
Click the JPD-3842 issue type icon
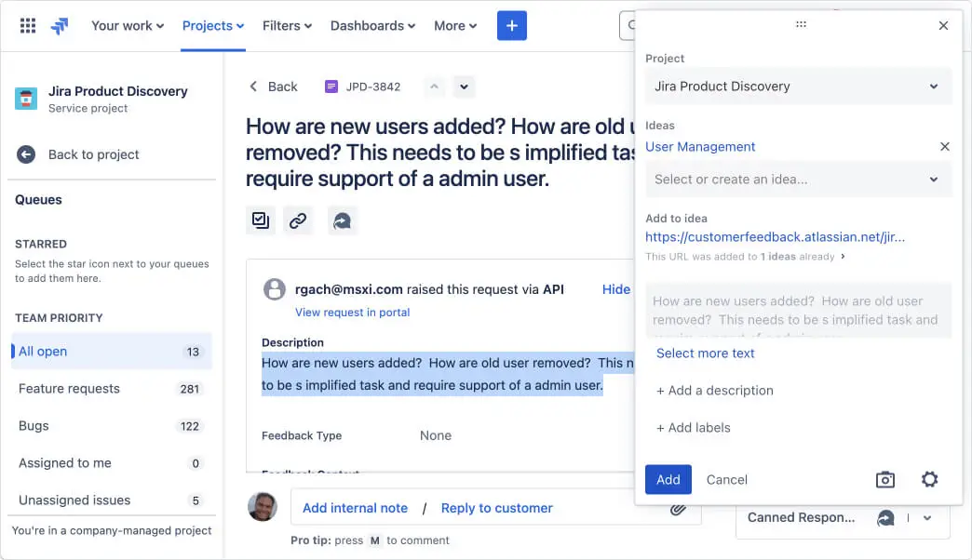point(331,87)
